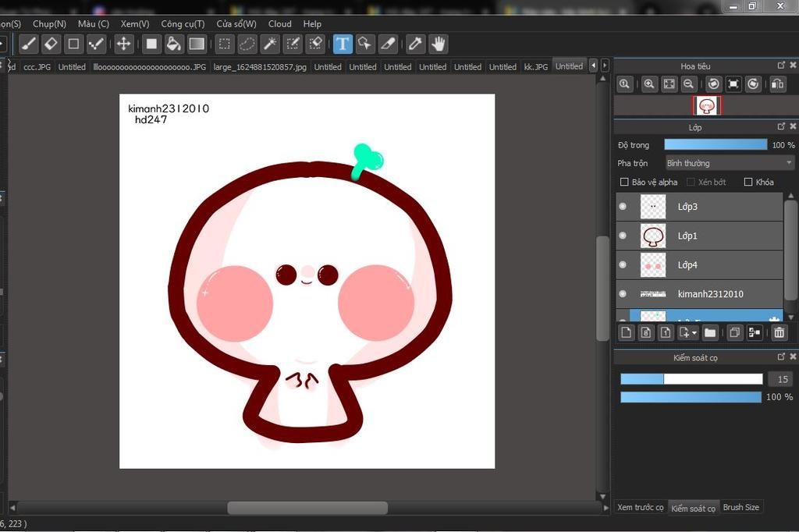799x532 pixels.
Task: Open the Cửa sổ(W) menu
Action: pos(236,24)
